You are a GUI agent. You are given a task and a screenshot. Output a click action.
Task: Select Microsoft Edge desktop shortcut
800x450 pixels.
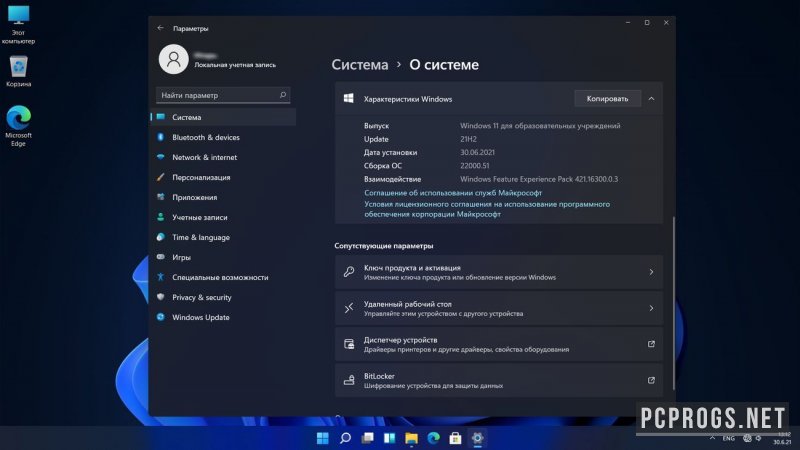[x=18, y=126]
